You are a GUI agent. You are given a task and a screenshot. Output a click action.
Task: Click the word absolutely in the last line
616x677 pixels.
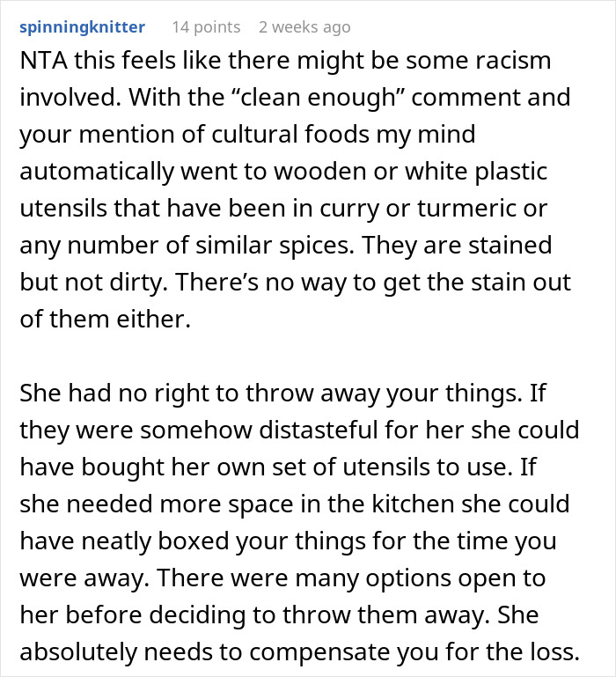(78, 652)
